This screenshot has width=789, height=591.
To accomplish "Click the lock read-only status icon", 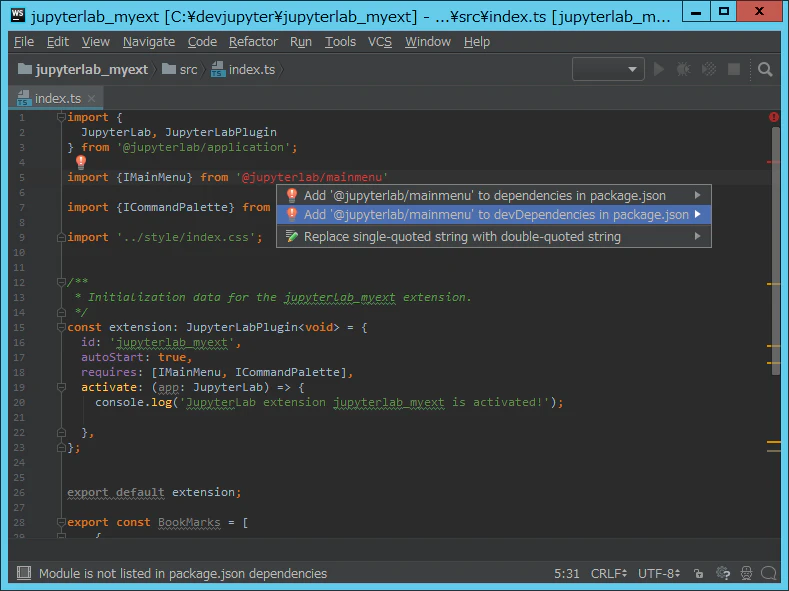I will click(698, 573).
